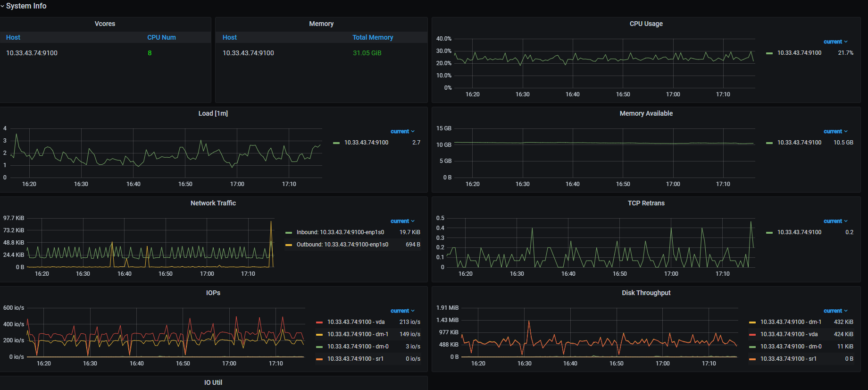
Task: Click the red vda color swatch in IOPs
Action: pyautogui.click(x=319, y=322)
